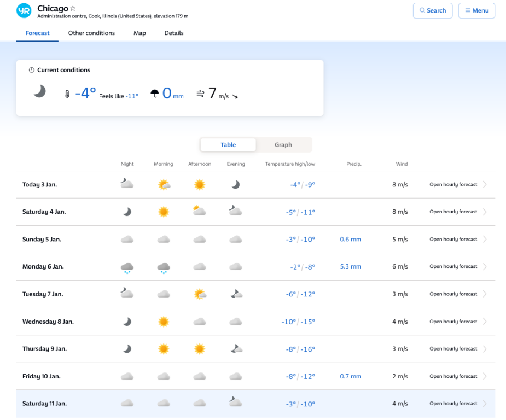Add Chicago to favorites with star icon
Screen dimensions: 506x420
coord(73,9)
